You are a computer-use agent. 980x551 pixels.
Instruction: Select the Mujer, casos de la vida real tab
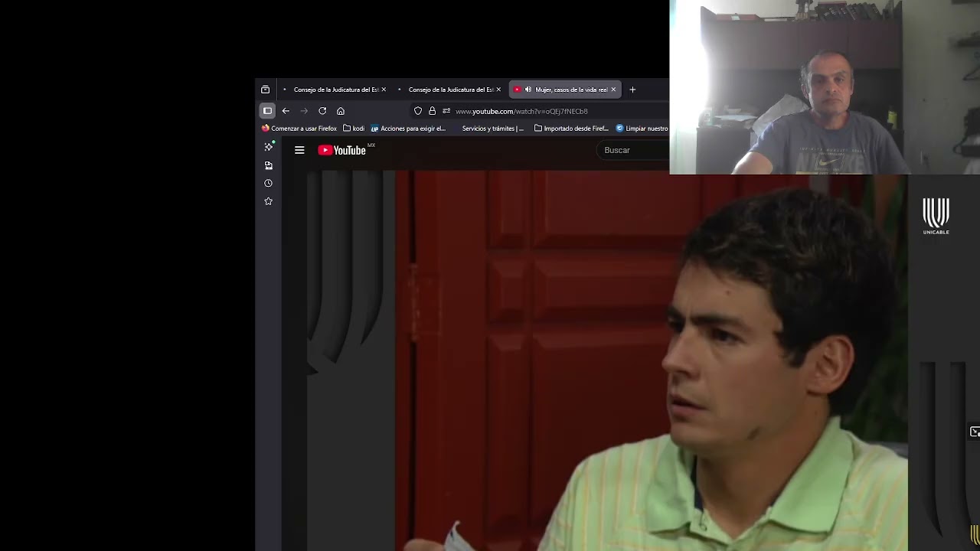pos(565,90)
